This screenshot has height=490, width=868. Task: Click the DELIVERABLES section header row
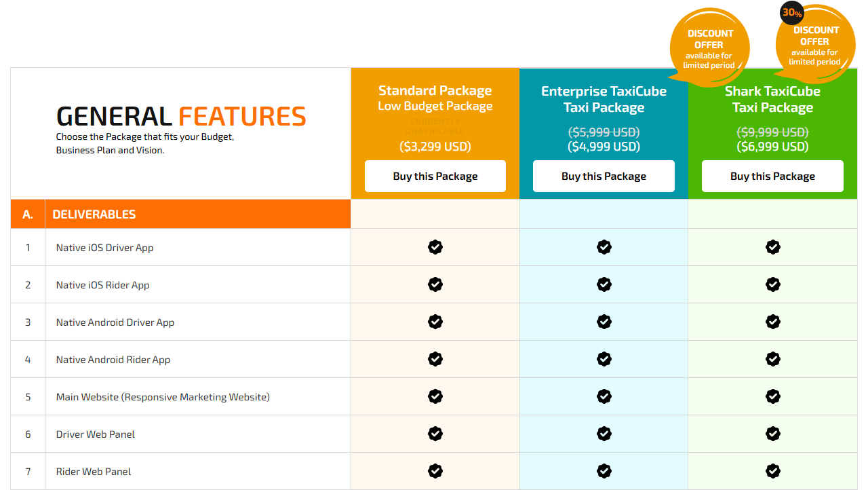tap(180, 214)
